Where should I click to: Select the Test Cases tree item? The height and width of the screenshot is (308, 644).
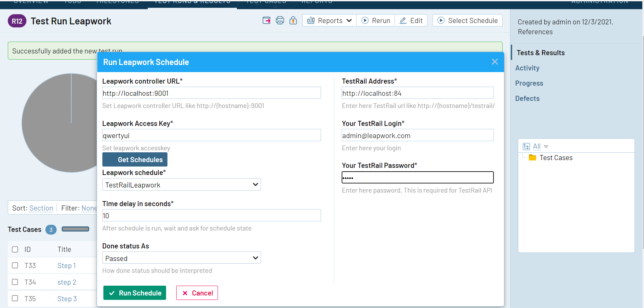(556, 158)
